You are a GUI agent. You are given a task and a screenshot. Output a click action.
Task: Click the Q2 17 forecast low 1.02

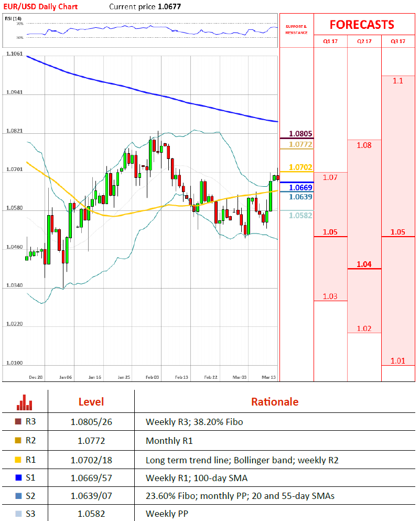coord(364,328)
